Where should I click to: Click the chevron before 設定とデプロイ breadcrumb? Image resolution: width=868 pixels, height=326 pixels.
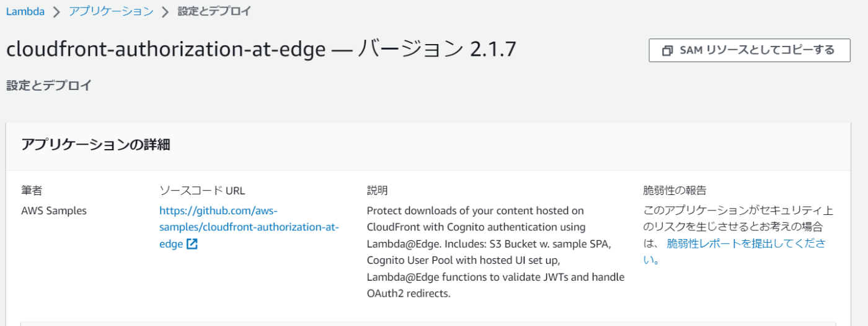[x=165, y=12]
